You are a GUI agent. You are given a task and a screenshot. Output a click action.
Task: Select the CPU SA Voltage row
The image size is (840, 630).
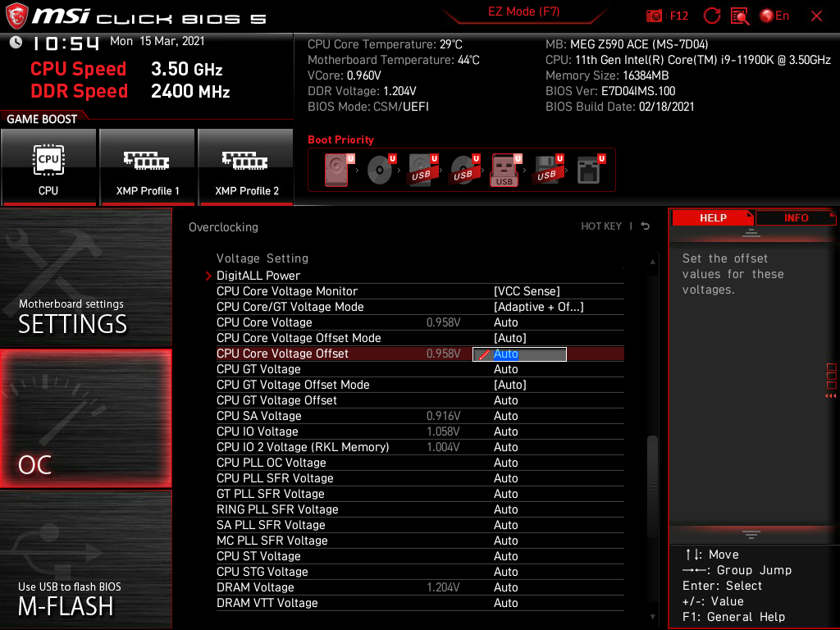pos(420,416)
